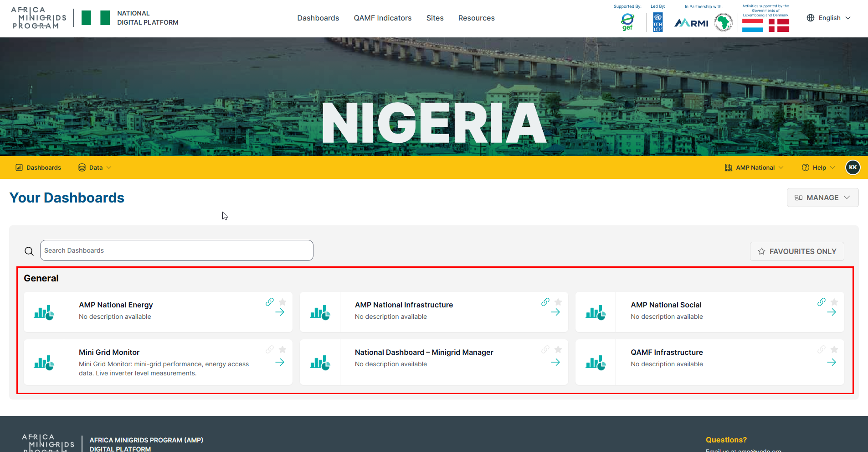Open the KK user avatar menu
The height and width of the screenshot is (452, 868).
tap(853, 167)
